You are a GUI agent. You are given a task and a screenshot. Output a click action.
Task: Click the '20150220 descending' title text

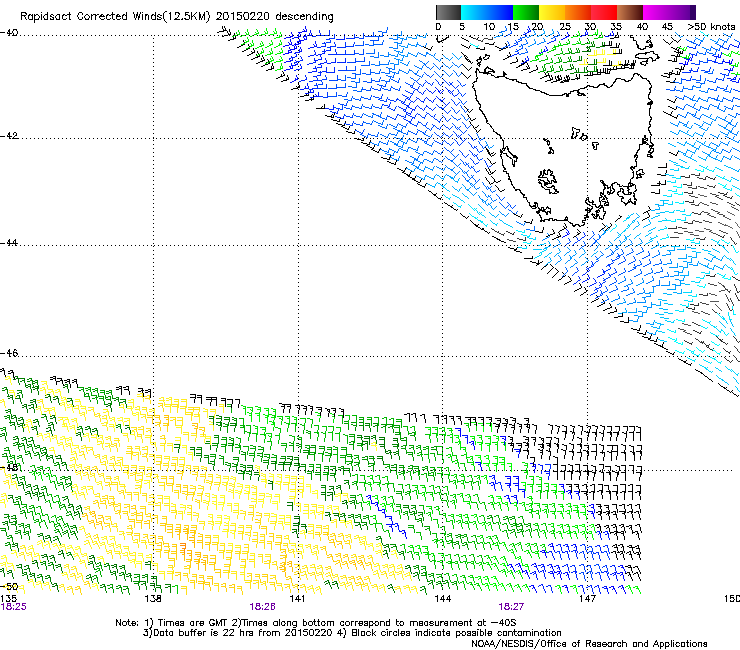coord(275,17)
